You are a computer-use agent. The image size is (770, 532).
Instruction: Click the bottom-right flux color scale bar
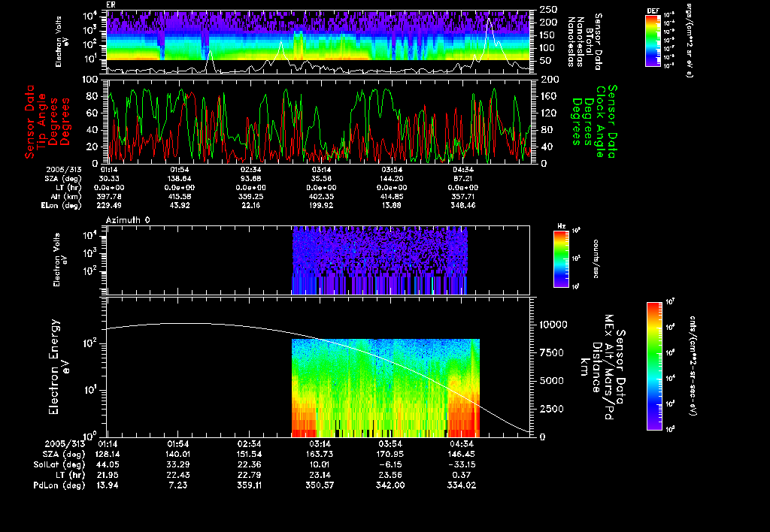pyautogui.click(x=653, y=367)
